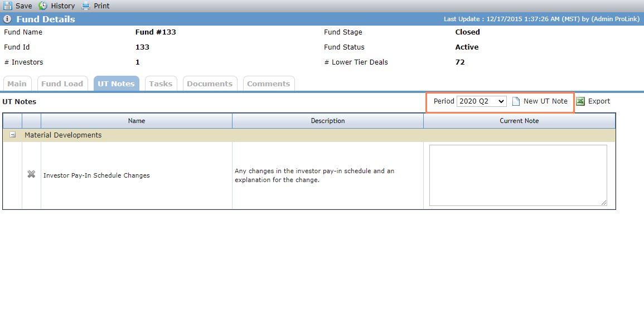Click the UT Notes section heading
644x314 pixels.
click(x=20, y=102)
